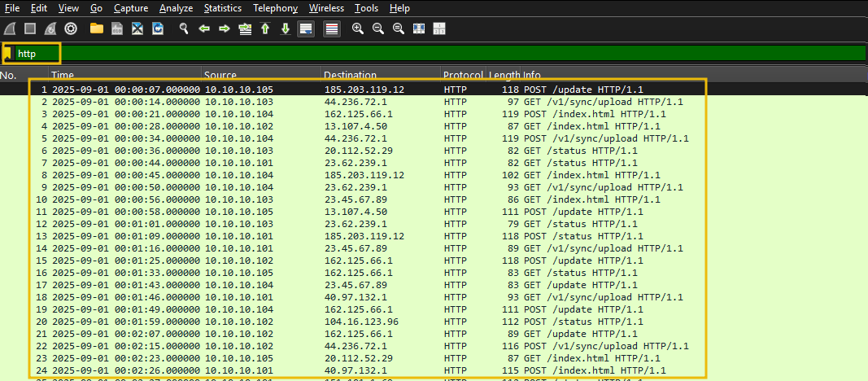Select packet 18 destined to 40.97.132.1
868x381 pixels.
point(434,297)
